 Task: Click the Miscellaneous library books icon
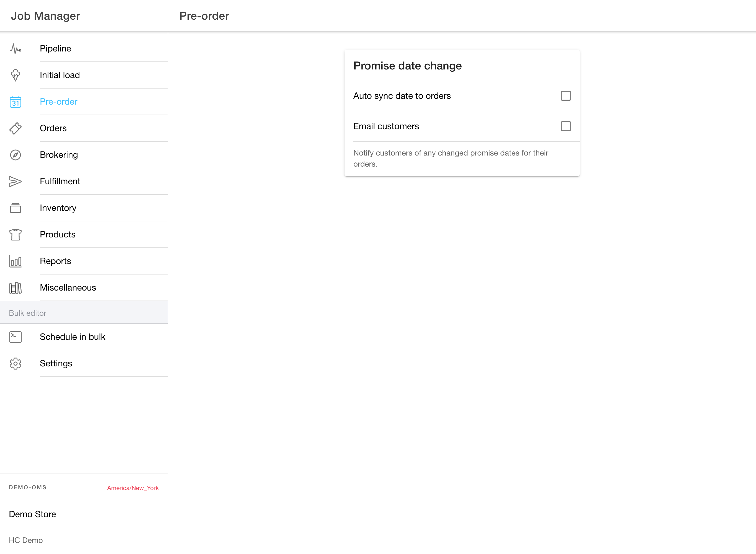coord(15,288)
